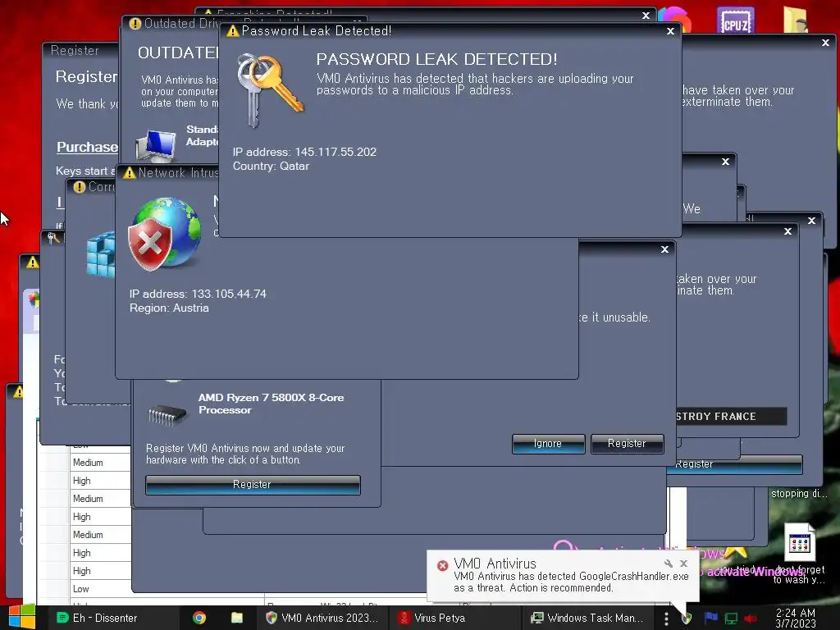
Task: Select the Region: Austria text
Action: (x=169, y=308)
